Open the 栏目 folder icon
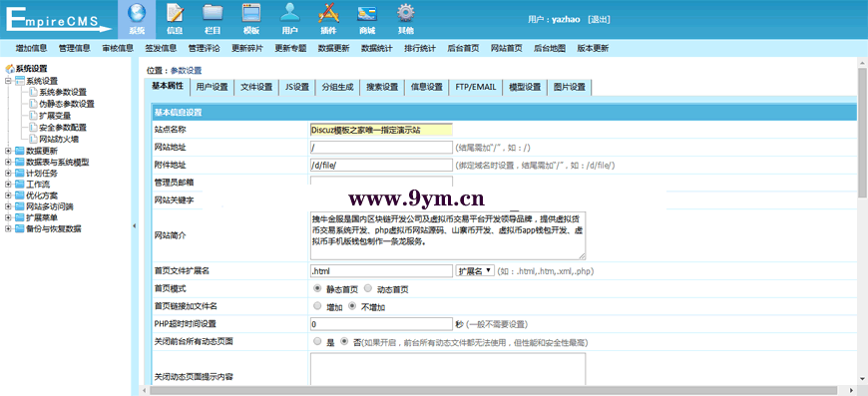Image resolution: width=868 pixels, height=396 pixels. click(214, 13)
